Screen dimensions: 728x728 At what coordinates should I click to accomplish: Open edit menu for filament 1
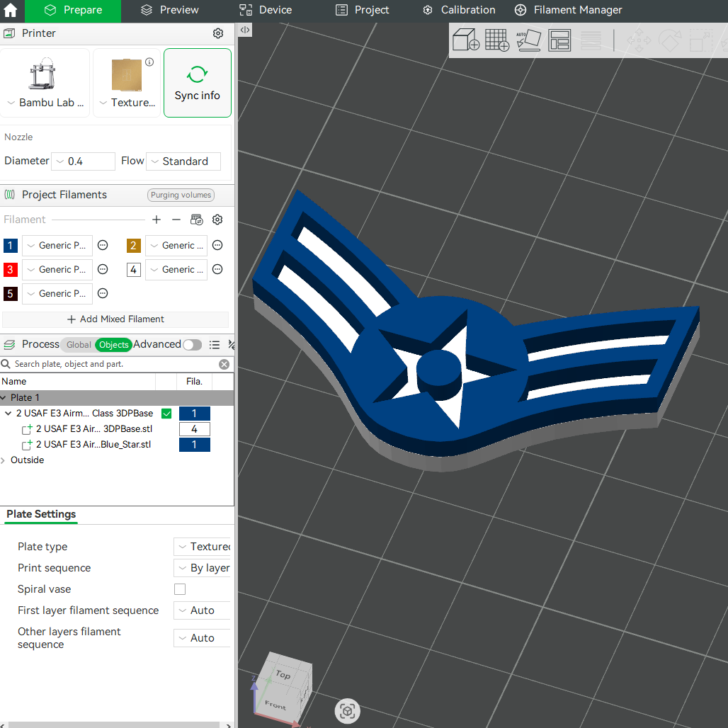103,245
